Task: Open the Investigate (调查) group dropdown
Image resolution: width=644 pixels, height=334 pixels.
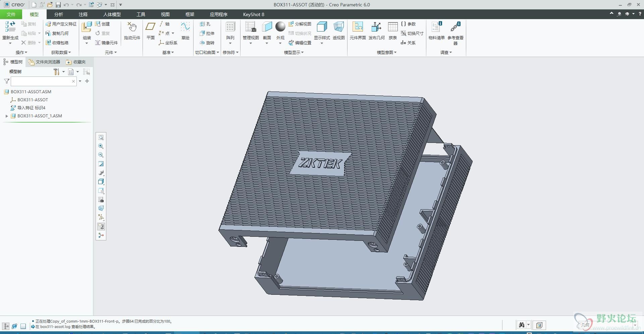Action: 446,52
